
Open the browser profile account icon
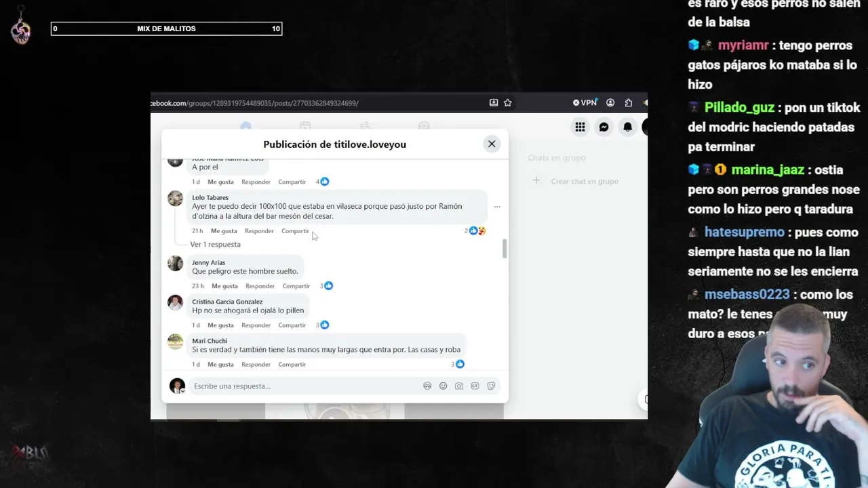(610, 103)
